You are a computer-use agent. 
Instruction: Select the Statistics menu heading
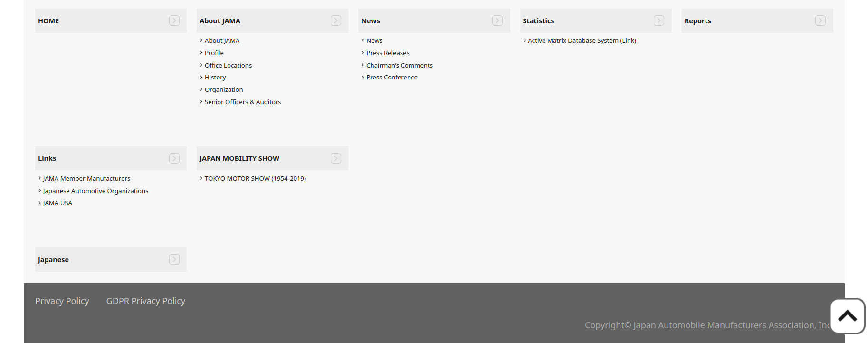click(538, 21)
